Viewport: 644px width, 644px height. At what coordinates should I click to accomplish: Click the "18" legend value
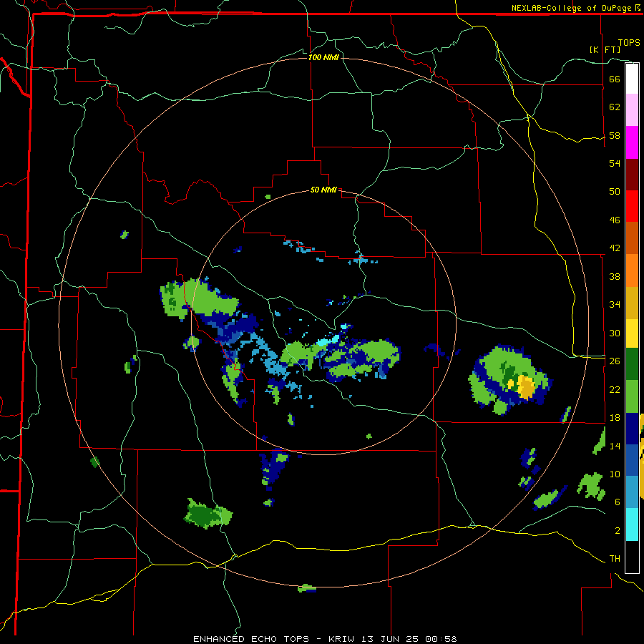point(615,418)
